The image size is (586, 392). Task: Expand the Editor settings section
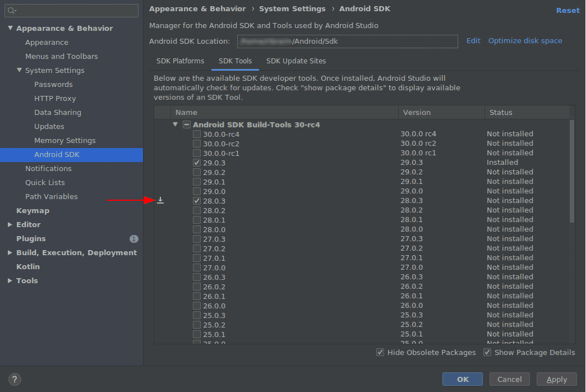tap(10, 224)
